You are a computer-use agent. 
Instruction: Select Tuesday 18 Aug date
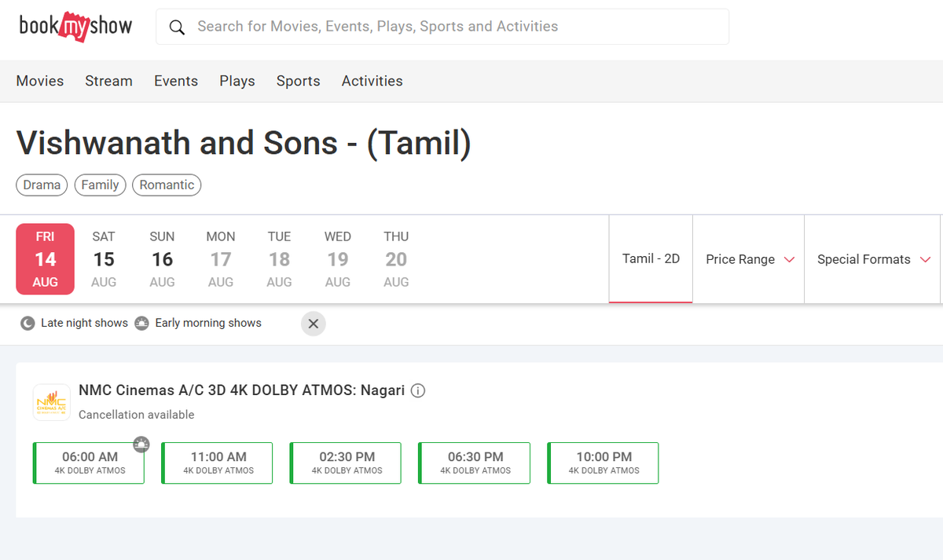tap(279, 259)
